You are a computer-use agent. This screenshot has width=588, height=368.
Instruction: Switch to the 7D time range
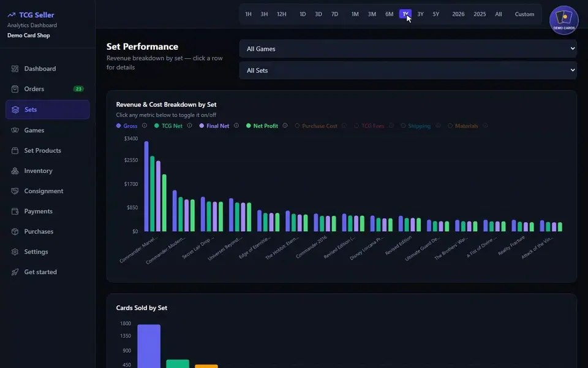tap(334, 14)
